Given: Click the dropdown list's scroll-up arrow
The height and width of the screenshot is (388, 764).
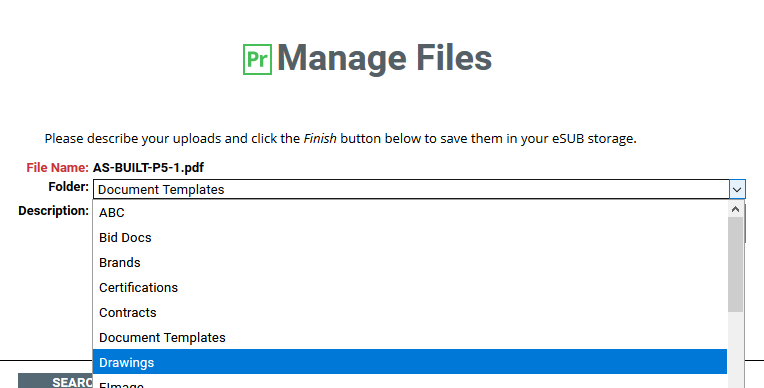Looking at the screenshot, I should 735,209.
